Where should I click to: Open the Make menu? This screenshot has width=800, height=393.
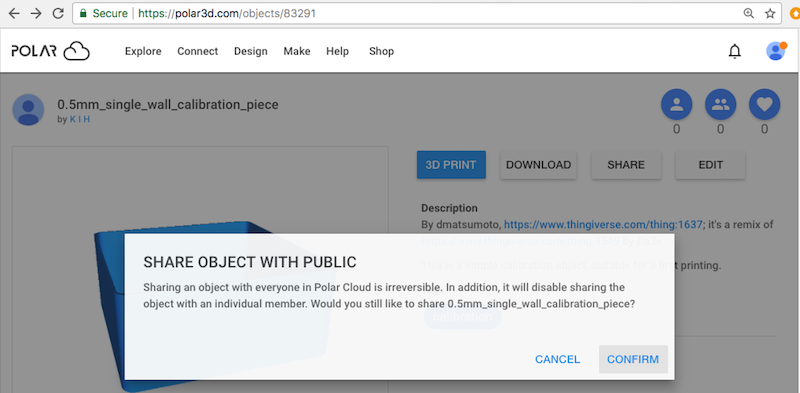click(297, 51)
